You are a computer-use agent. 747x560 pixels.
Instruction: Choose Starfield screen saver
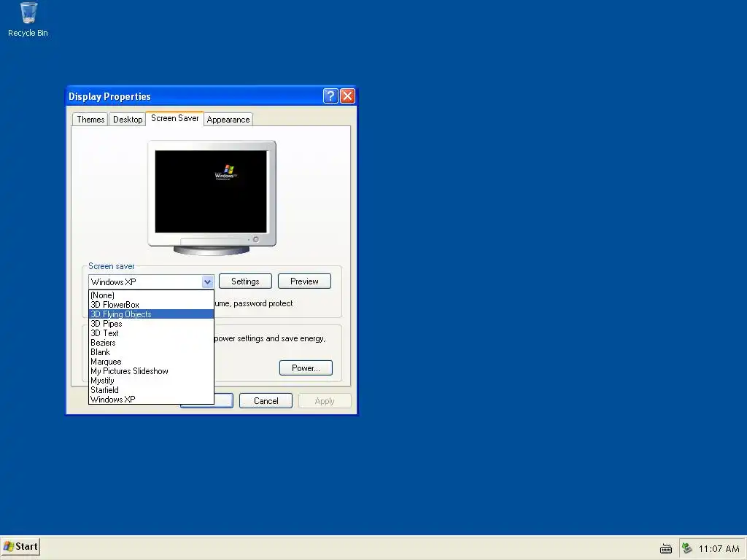click(151, 390)
